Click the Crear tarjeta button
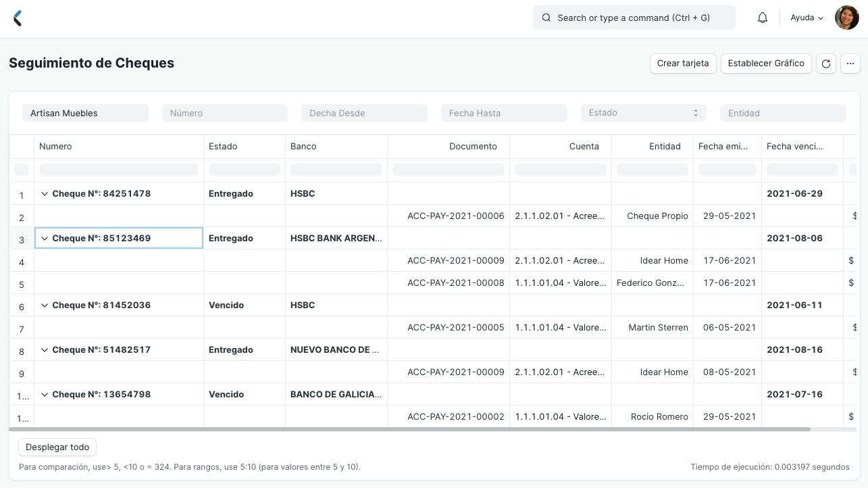This screenshot has height=488, width=868. (683, 64)
